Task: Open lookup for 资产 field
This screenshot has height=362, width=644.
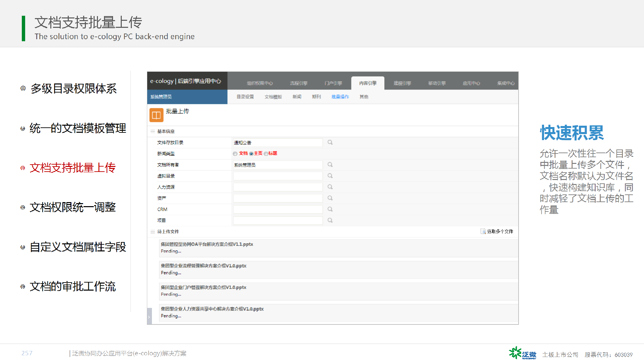Action: coord(330,198)
